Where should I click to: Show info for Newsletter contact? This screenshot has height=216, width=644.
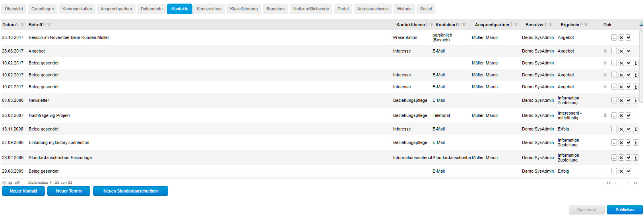636,100
